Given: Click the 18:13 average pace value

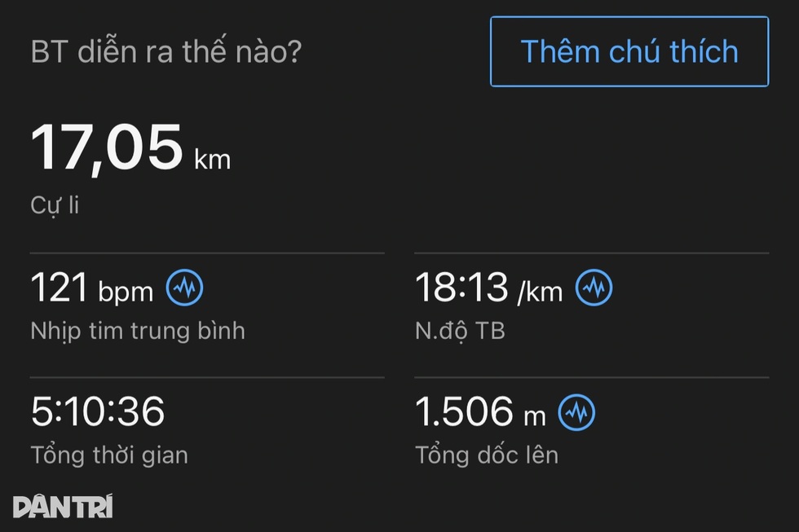Looking at the screenshot, I should (x=461, y=288).
